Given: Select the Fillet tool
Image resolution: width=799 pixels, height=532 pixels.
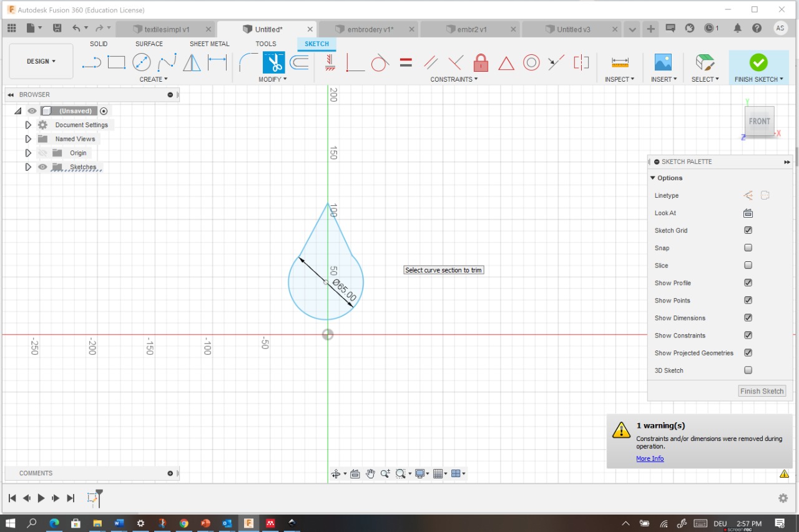Looking at the screenshot, I should coord(248,62).
